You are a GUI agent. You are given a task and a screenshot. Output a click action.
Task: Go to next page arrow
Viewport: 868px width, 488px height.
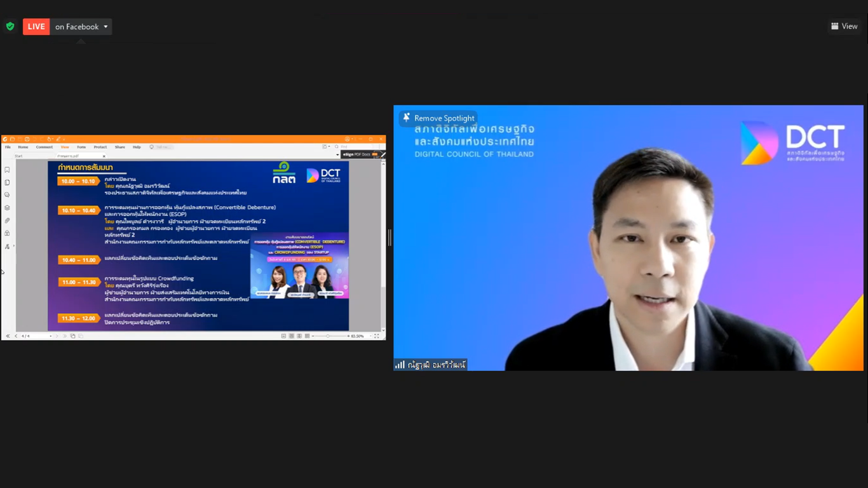(57, 335)
